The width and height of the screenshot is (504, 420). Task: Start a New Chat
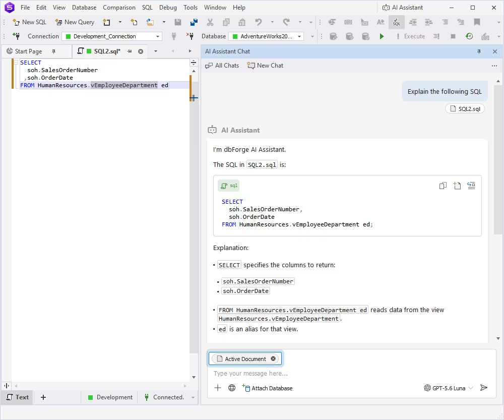265,66
